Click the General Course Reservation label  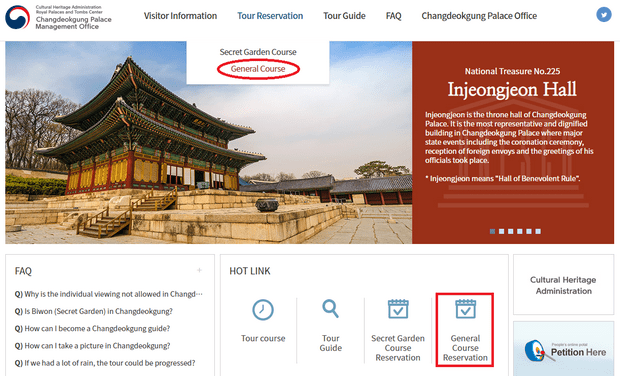pos(465,348)
